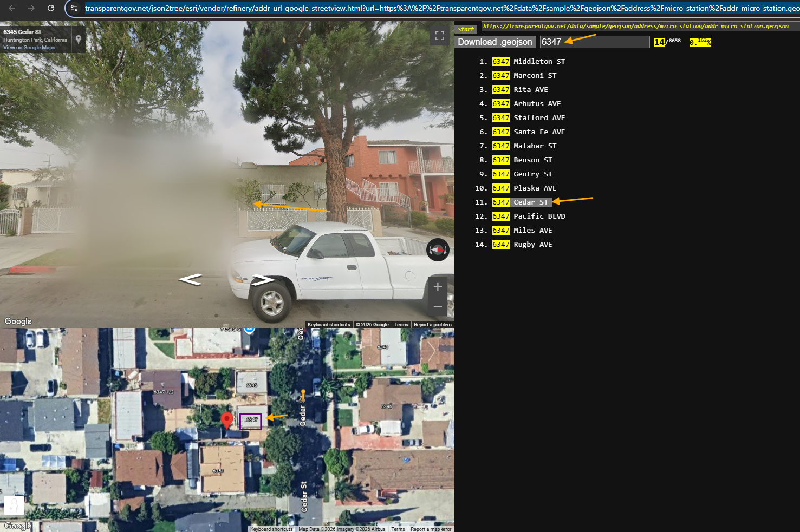The image size is (800, 532).
Task: Open Keyboard shortcuts on the satellite map
Action: (x=271, y=529)
